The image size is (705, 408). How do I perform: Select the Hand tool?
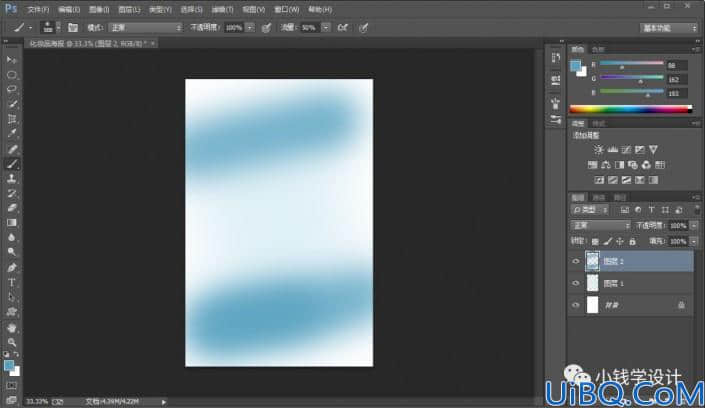pyautogui.click(x=12, y=327)
